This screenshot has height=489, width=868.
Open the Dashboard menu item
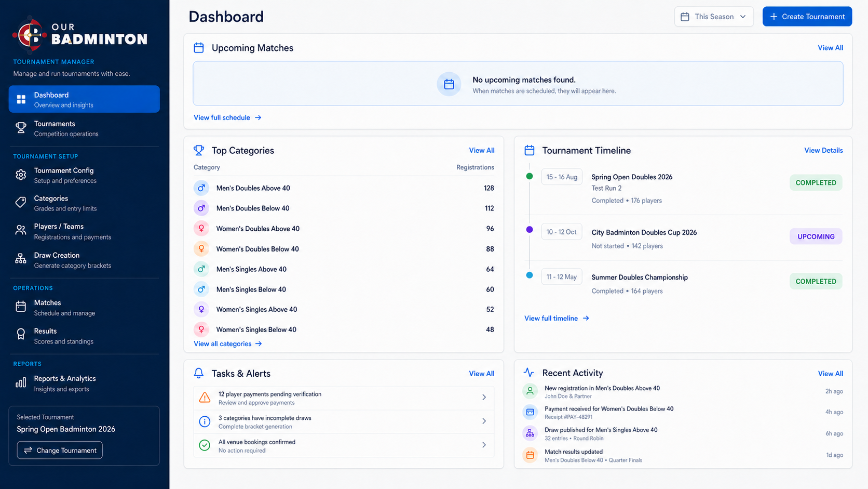click(84, 99)
